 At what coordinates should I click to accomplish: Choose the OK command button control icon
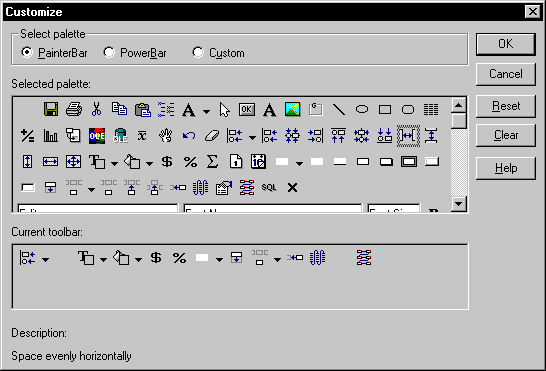click(x=247, y=109)
